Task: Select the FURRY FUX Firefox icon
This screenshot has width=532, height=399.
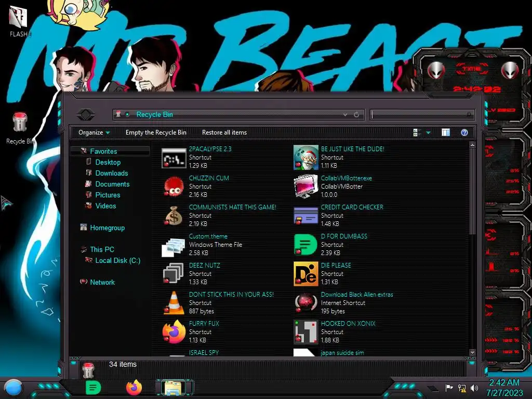Action: point(174,332)
